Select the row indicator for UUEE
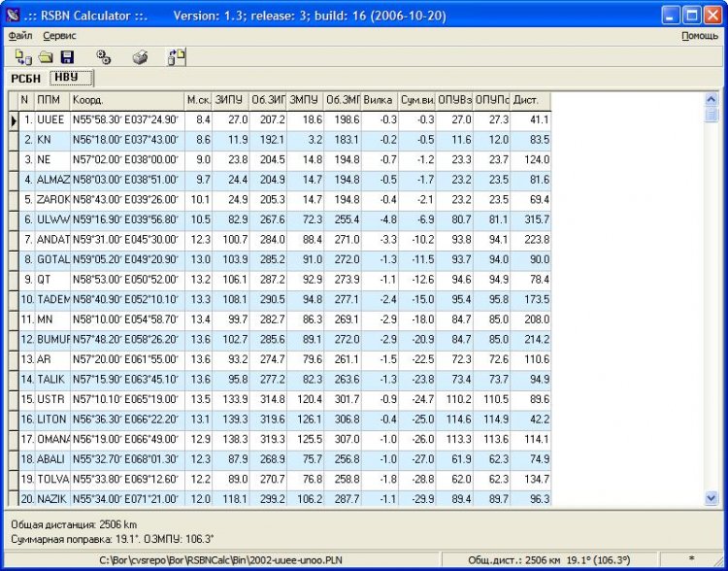The image size is (728, 571). pyautogui.click(x=14, y=120)
